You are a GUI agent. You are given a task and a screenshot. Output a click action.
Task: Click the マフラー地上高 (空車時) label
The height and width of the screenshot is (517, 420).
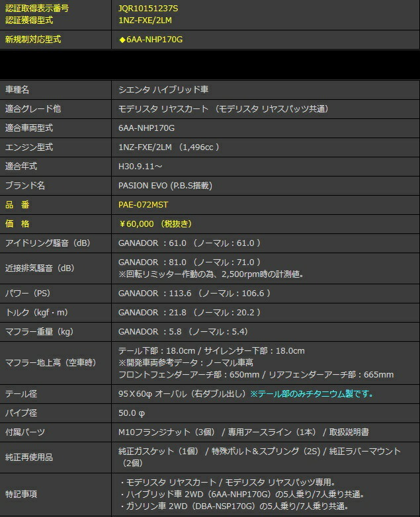pos(50,363)
